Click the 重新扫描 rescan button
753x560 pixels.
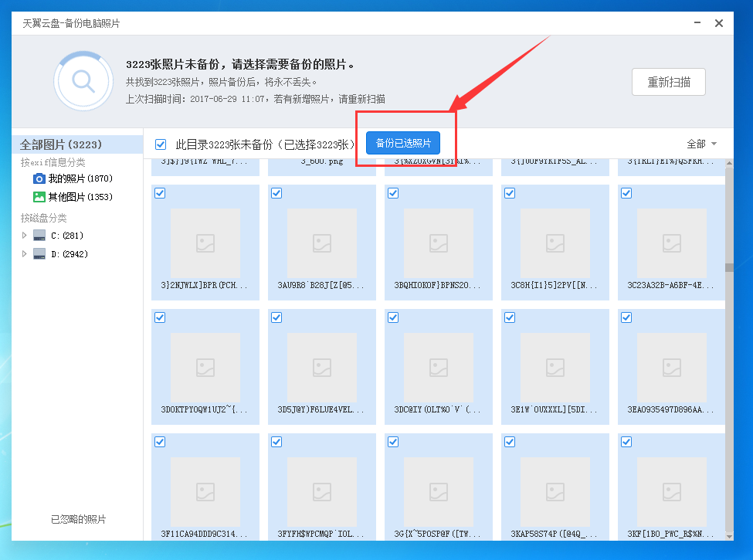click(x=668, y=81)
